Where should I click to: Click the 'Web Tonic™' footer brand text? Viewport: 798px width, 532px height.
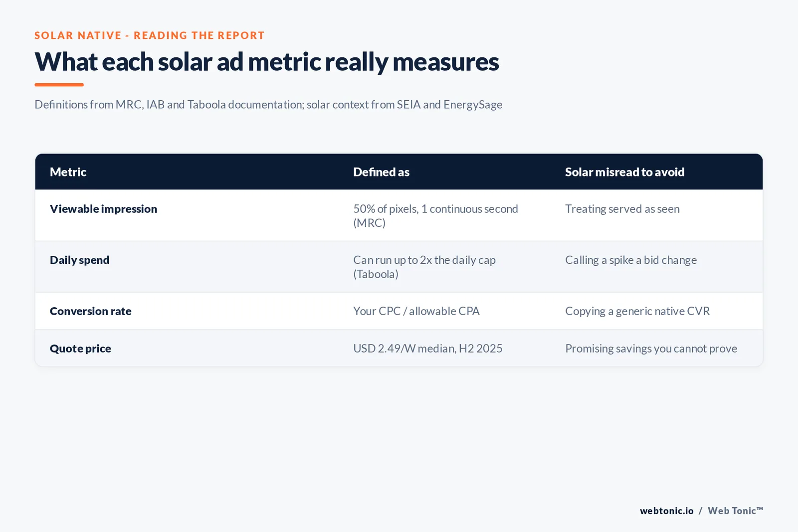coord(735,511)
